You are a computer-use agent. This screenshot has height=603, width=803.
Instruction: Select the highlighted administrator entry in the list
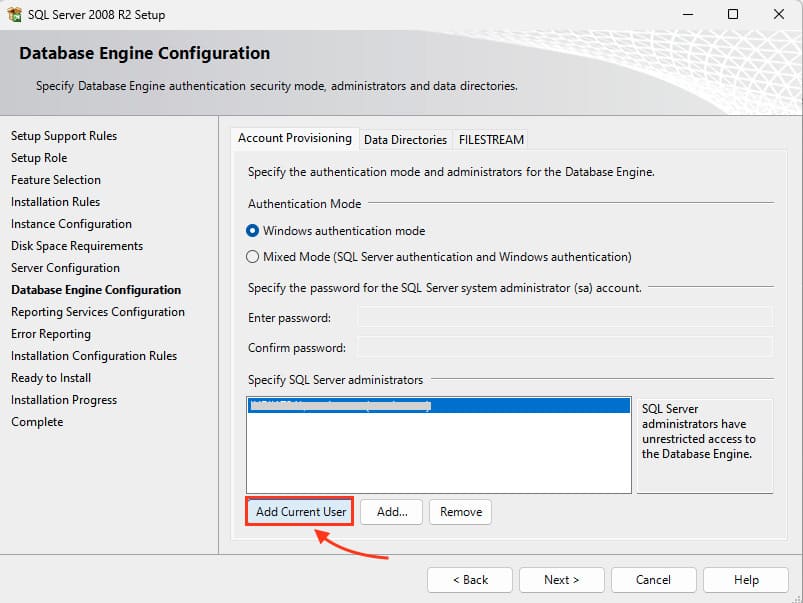coord(439,406)
